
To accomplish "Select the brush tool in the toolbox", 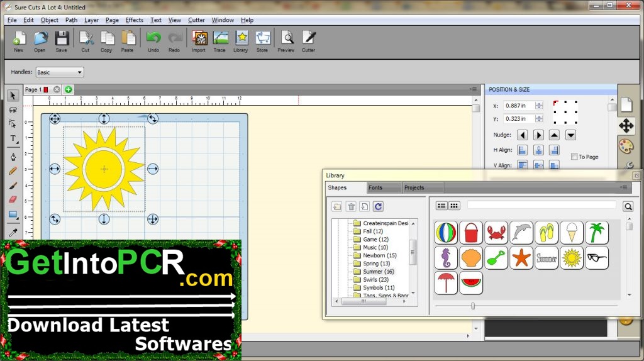I will 13,186.
